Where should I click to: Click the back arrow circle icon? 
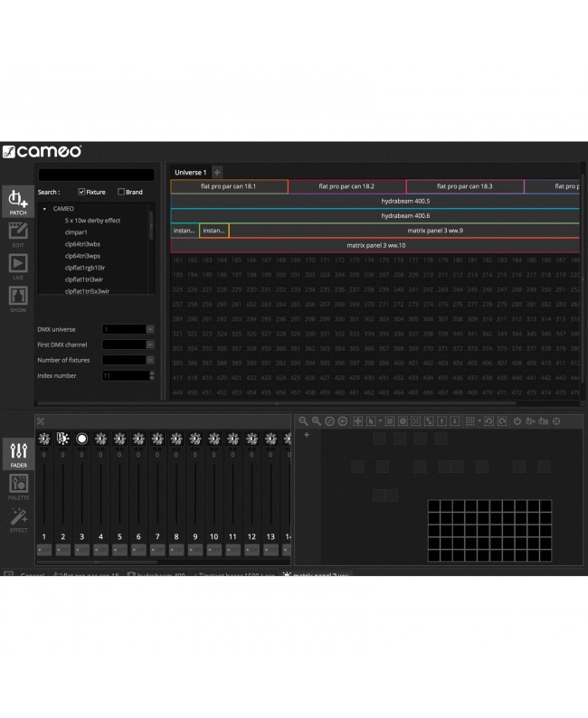click(342, 421)
